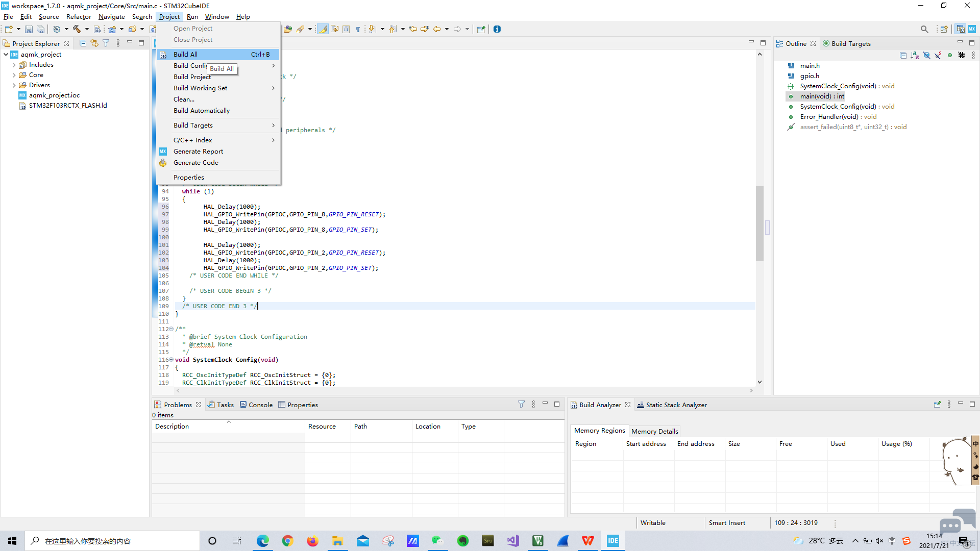Viewport: 980px width, 551px height.
Task: Toggle Link with Editor in Project Explorer
Action: pyautogui.click(x=94, y=43)
